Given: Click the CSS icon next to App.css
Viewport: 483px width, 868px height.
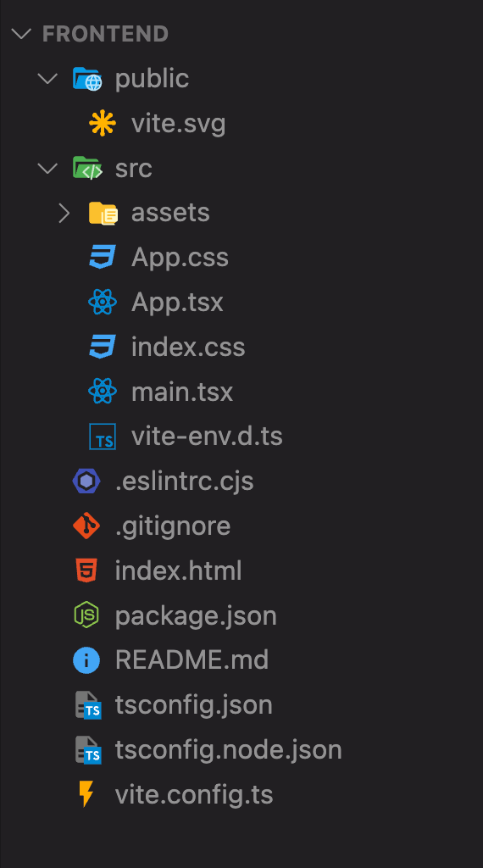Looking at the screenshot, I should 103,257.
